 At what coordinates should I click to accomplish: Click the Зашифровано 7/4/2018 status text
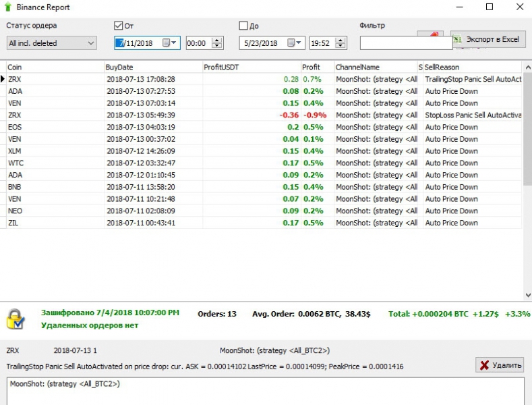click(110, 313)
